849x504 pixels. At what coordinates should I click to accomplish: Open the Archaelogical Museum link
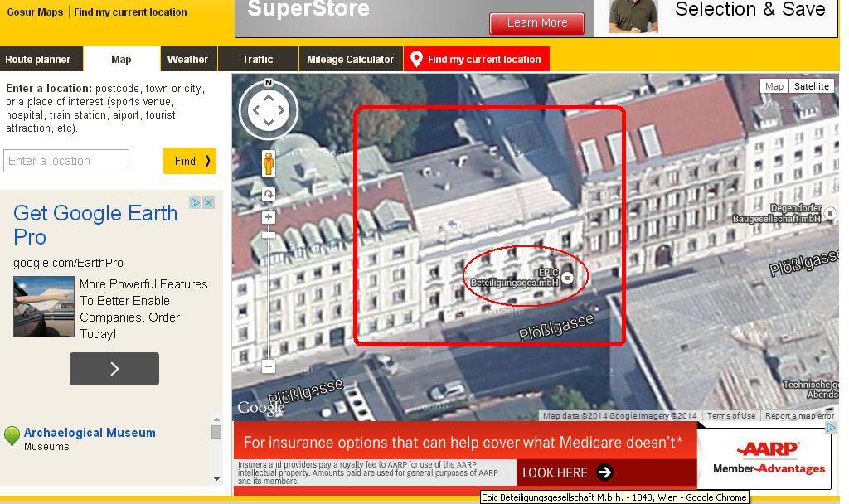(90, 433)
